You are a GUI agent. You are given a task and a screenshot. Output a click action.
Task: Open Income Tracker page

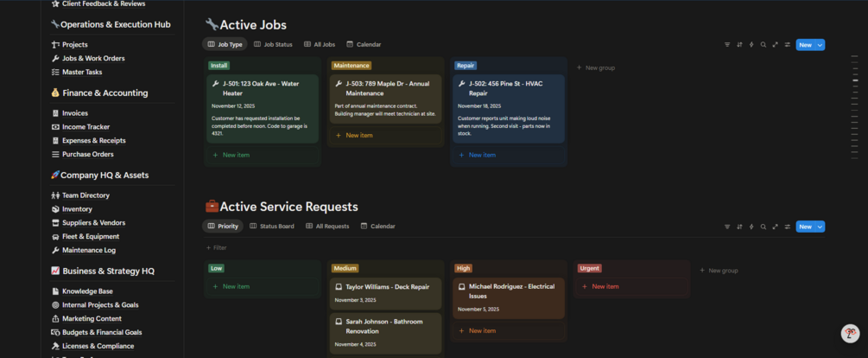click(x=86, y=127)
